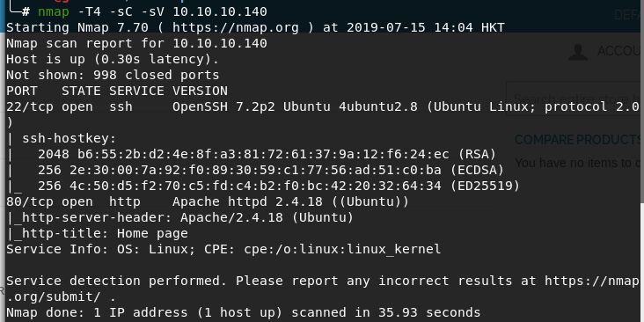Click the 80/tcp open http port line
644x322 pixels.
click(x=208, y=201)
